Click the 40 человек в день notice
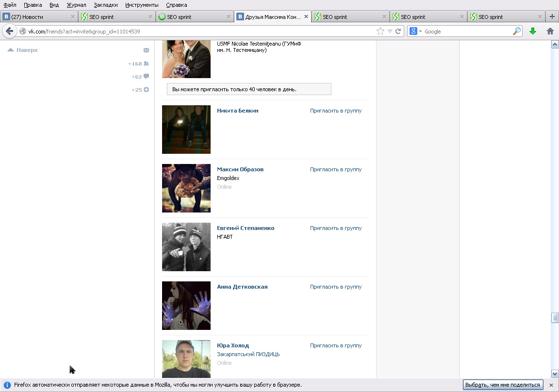This screenshot has height=392, width=559. [249, 89]
